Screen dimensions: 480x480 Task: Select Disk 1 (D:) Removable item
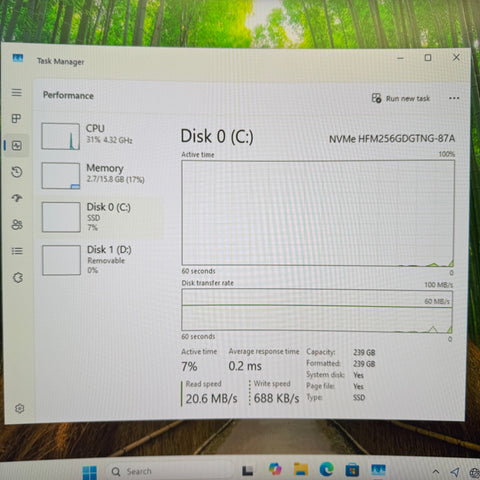point(100,260)
